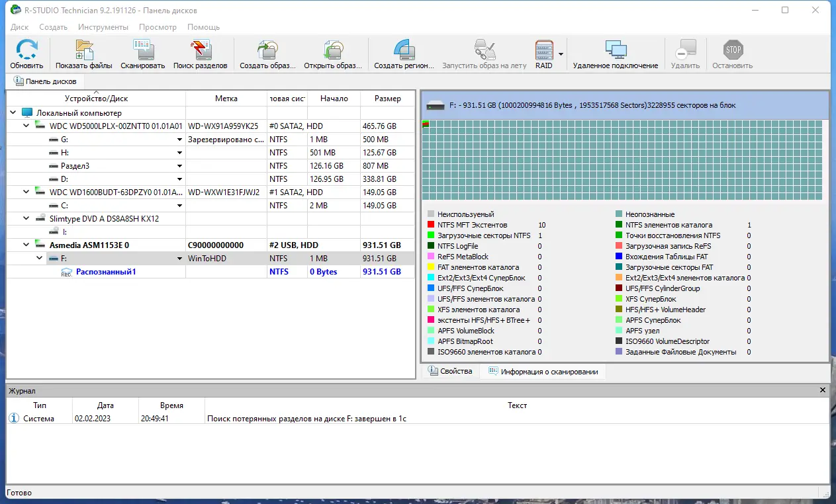The image size is (836, 504).
Task: Open Удаленное подключение tool
Action: 616,50
